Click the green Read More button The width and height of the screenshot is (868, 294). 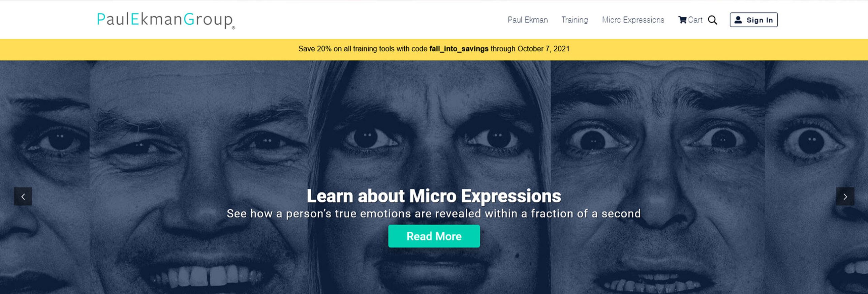(434, 236)
